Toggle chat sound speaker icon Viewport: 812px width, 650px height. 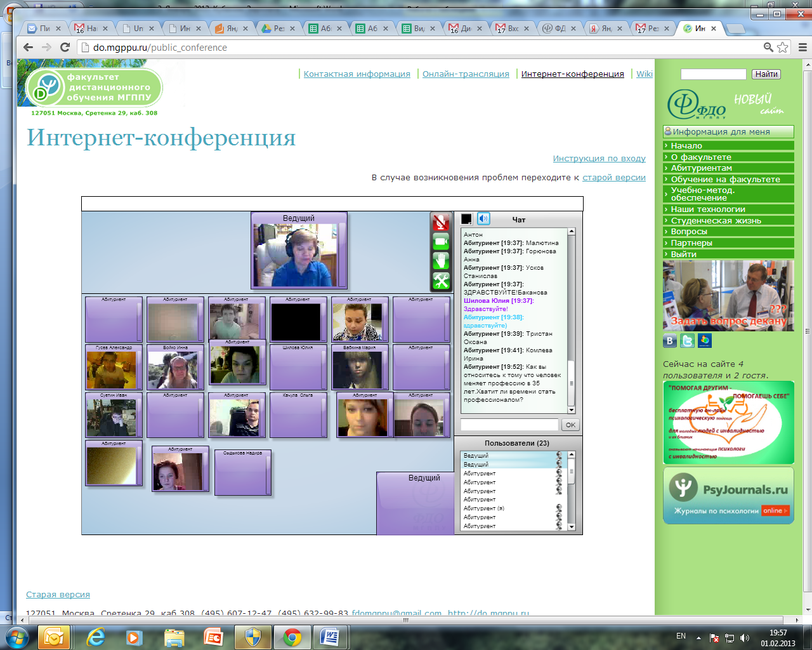coord(483,219)
